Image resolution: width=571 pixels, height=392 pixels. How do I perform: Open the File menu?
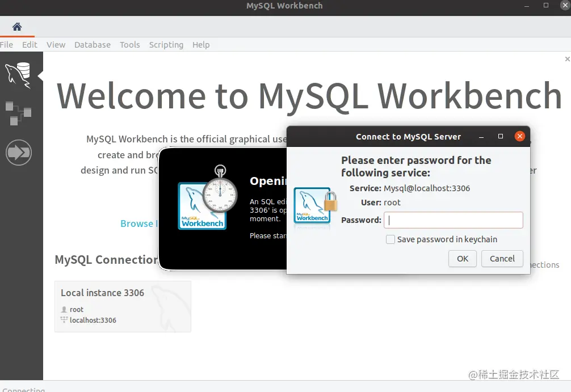(6, 45)
